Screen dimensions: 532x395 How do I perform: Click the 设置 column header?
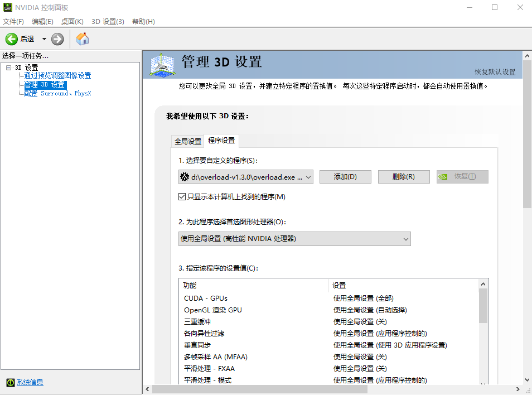[403, 286]
